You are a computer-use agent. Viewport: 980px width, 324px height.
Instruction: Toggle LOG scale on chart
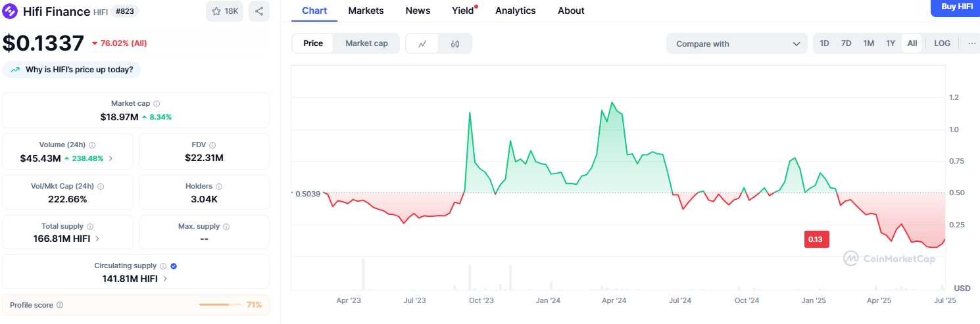pyautogui.click(x=942, y=43)
